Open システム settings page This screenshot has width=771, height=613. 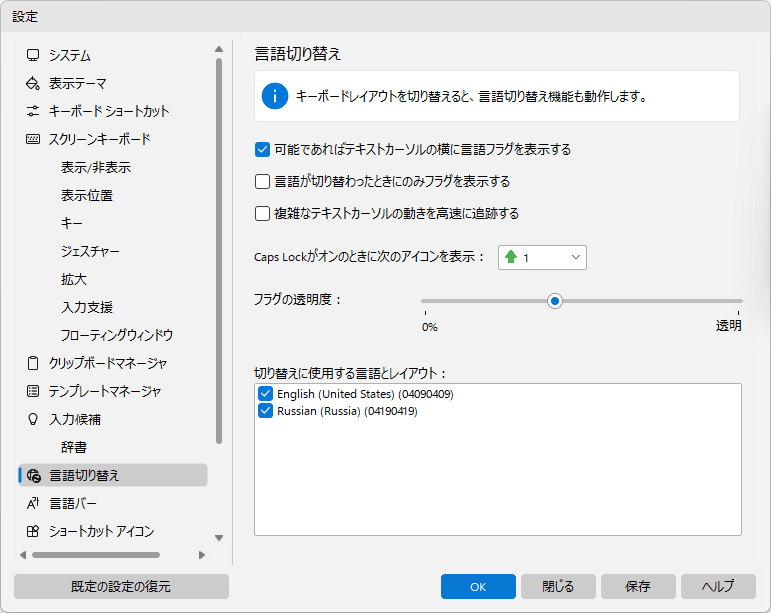[x=69, y=56]
